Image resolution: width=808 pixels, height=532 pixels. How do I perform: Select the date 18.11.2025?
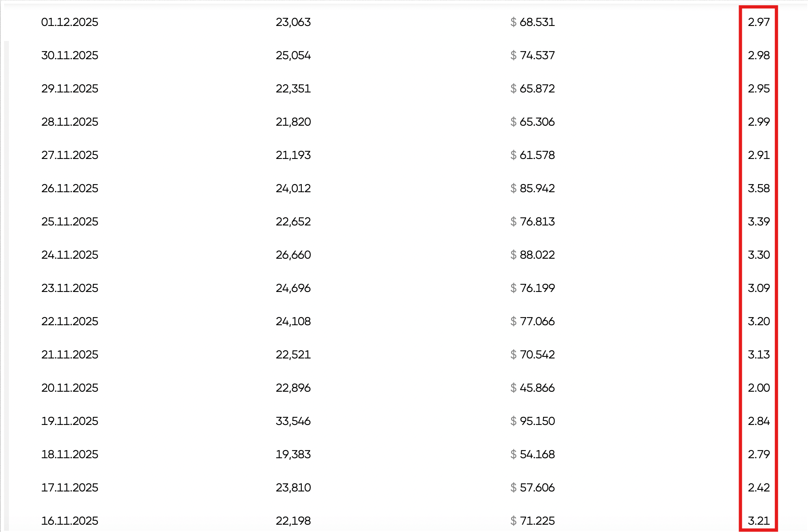70,454
